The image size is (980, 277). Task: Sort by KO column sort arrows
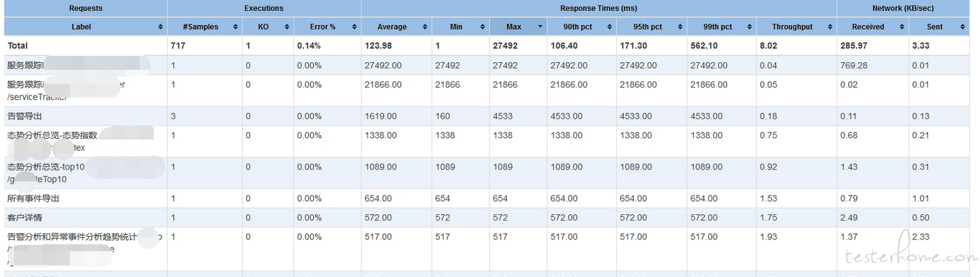[286, 27]
